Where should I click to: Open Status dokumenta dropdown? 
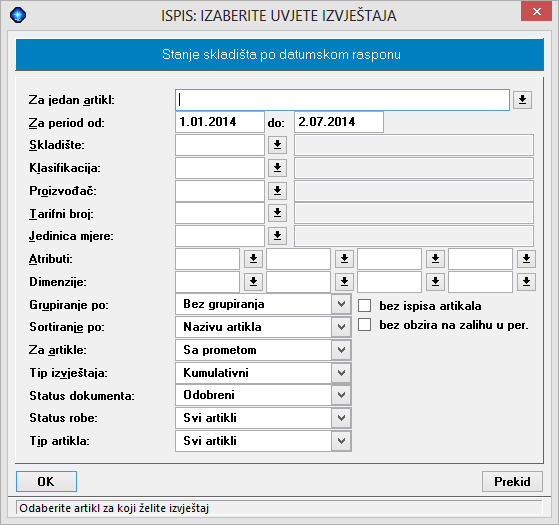(341, 395)
